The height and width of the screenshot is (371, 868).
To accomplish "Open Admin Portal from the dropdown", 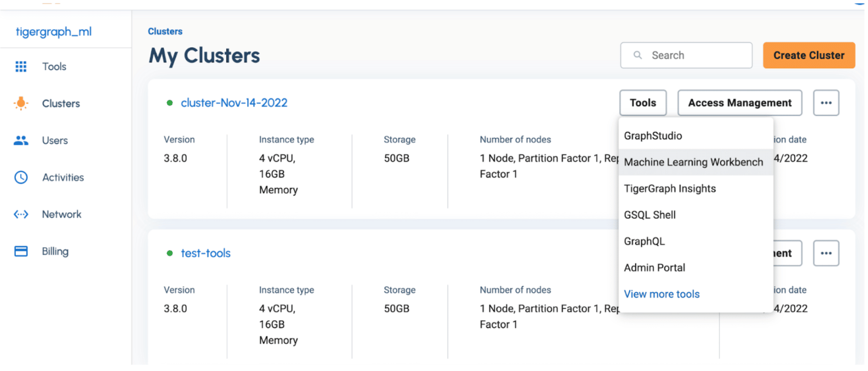I will [696, 267].
